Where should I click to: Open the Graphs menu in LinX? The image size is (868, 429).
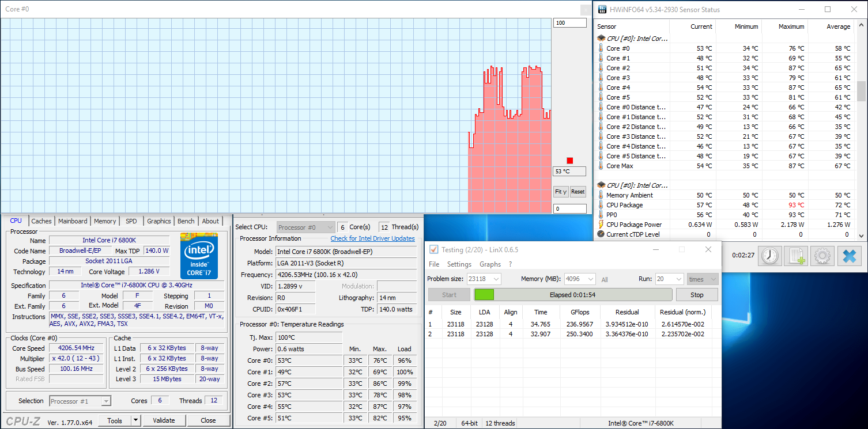(490, 264)
